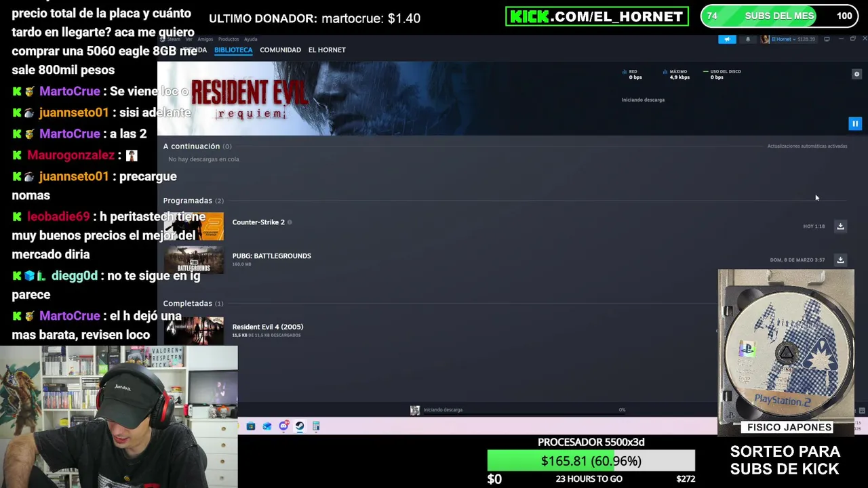The image size is (868, 488).
Task: Switch Steam to Big Picture display icon
Action: pos(827,39)
